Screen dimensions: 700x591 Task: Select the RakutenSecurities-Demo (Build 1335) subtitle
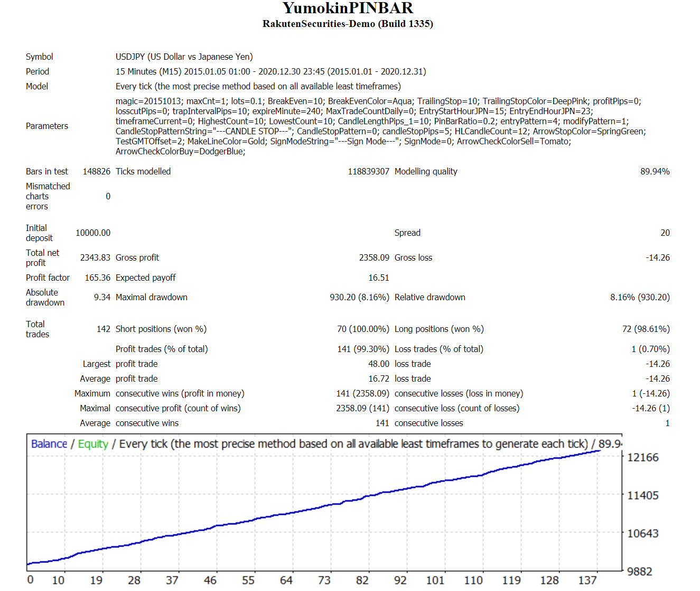tap(348, 24)
